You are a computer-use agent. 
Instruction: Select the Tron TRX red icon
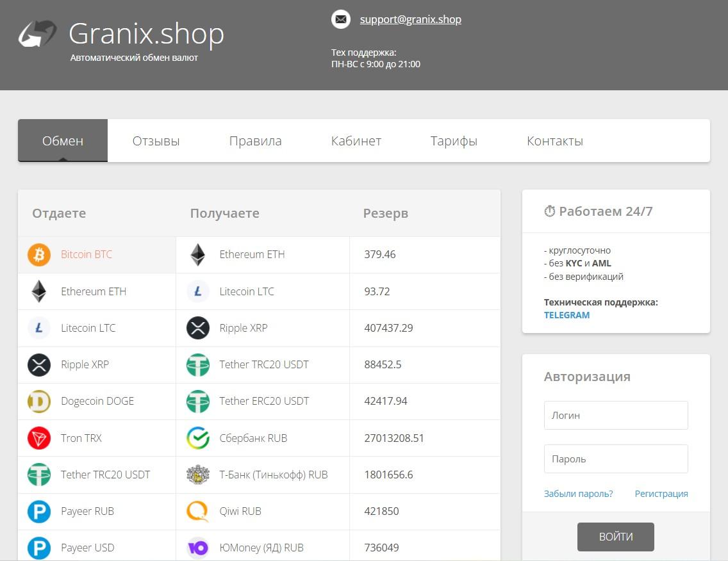(x=39, y=438)
